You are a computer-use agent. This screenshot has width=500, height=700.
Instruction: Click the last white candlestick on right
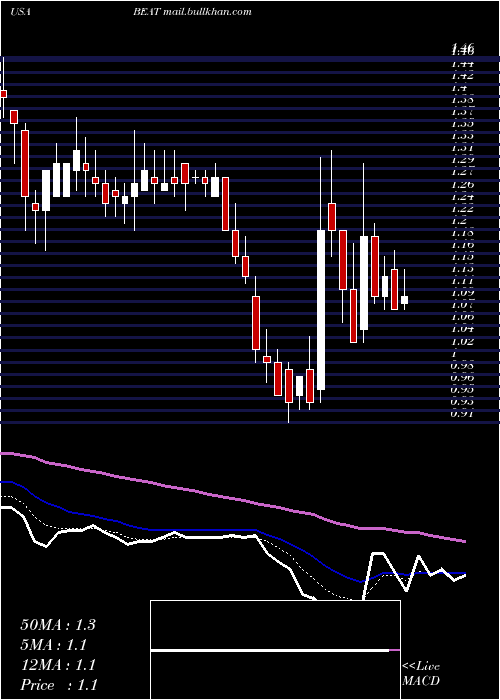click(404, 300)
